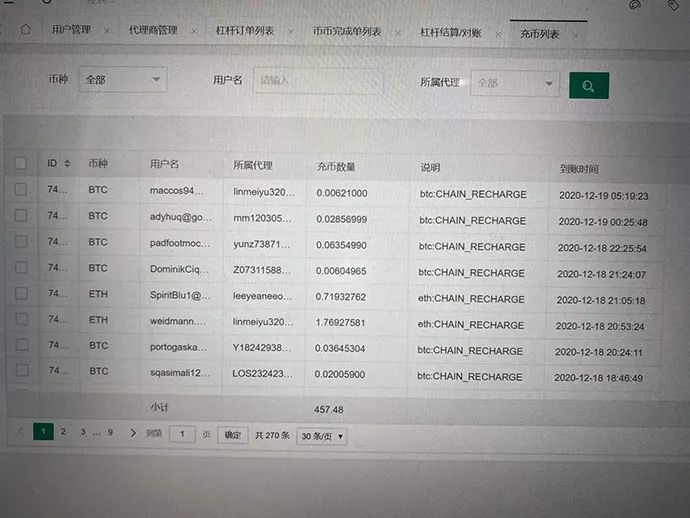The width and height of the screenshot is (690, 518).
Task: Go to page 2 in pagination
Action: 62,432
